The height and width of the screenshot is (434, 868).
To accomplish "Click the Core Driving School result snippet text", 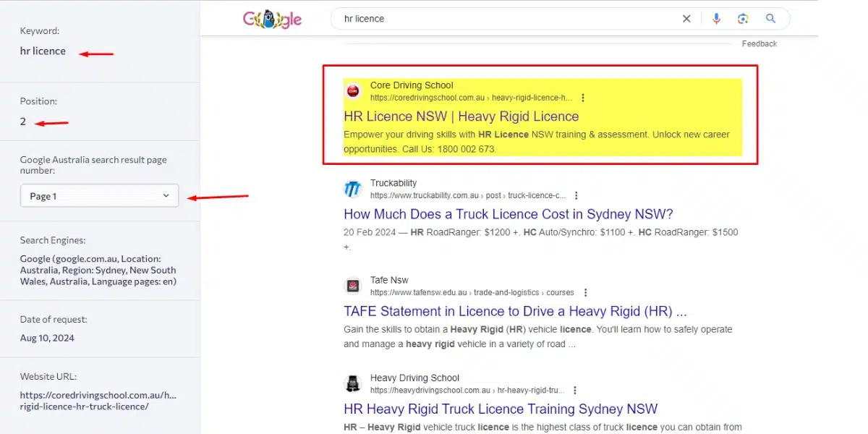I will (x=537, y=142).
